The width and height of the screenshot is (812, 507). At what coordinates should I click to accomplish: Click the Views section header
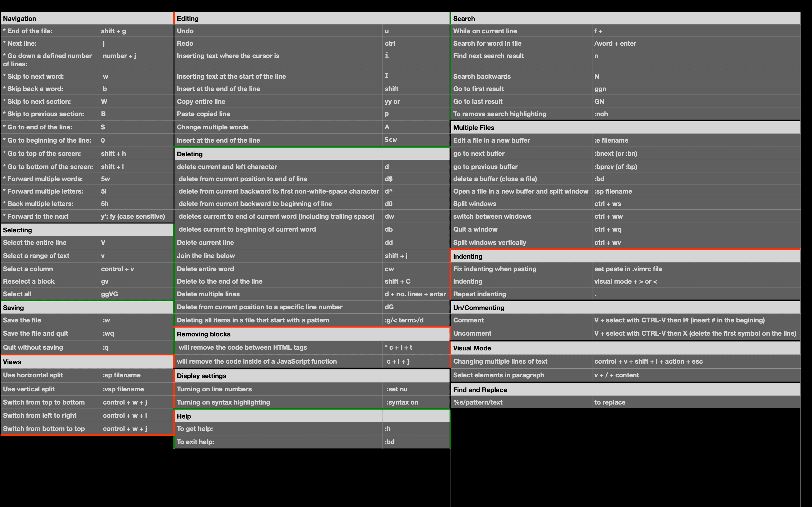click(12, 362)
